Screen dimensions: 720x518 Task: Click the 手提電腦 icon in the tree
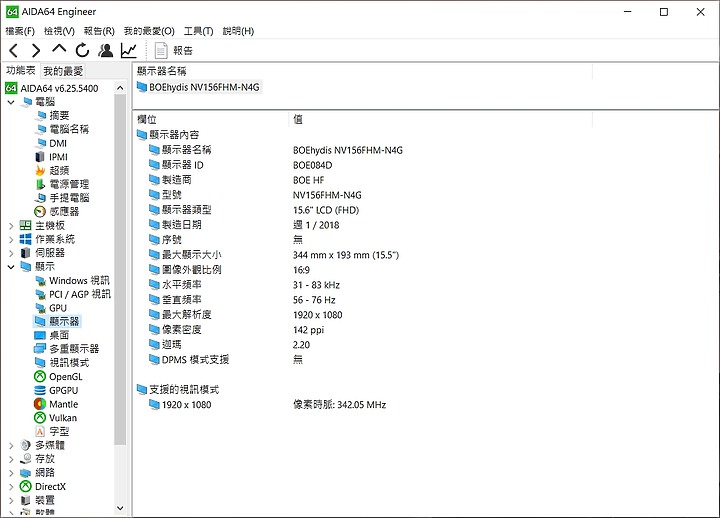tap(40, 198)
